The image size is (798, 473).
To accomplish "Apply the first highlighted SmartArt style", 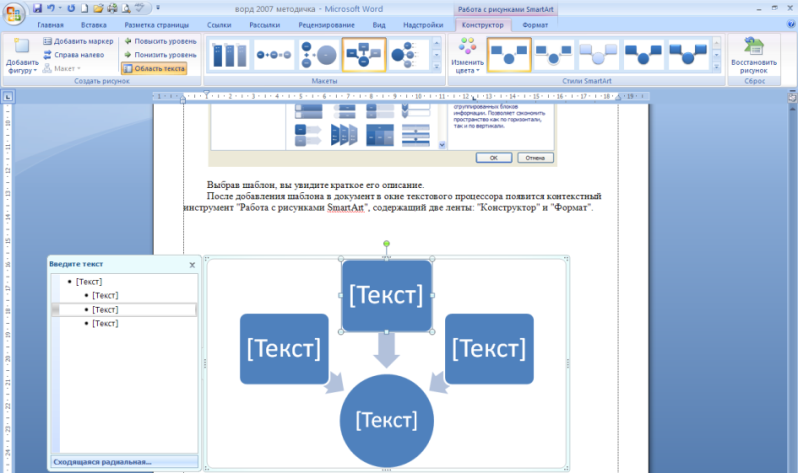I will pyautogui.click(x=509, y=54).
